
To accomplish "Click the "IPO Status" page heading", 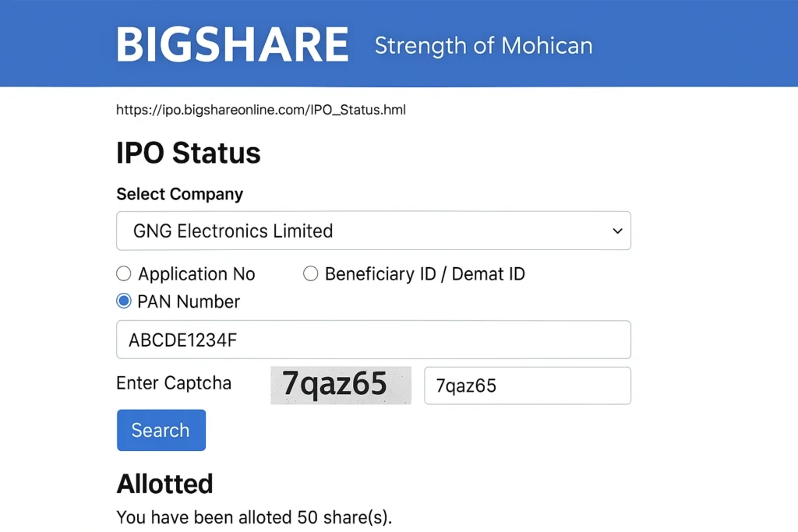I will click(x=189, y=153).
